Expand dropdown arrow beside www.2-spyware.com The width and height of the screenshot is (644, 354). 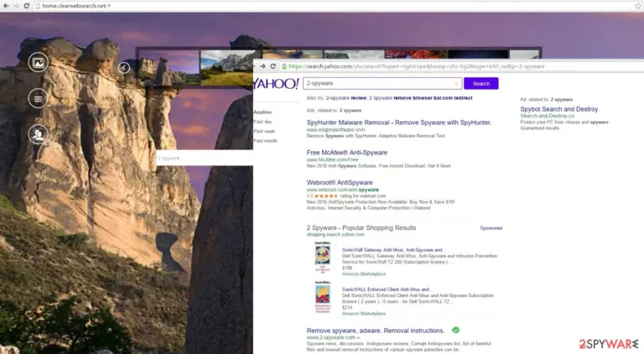(359, 337)
